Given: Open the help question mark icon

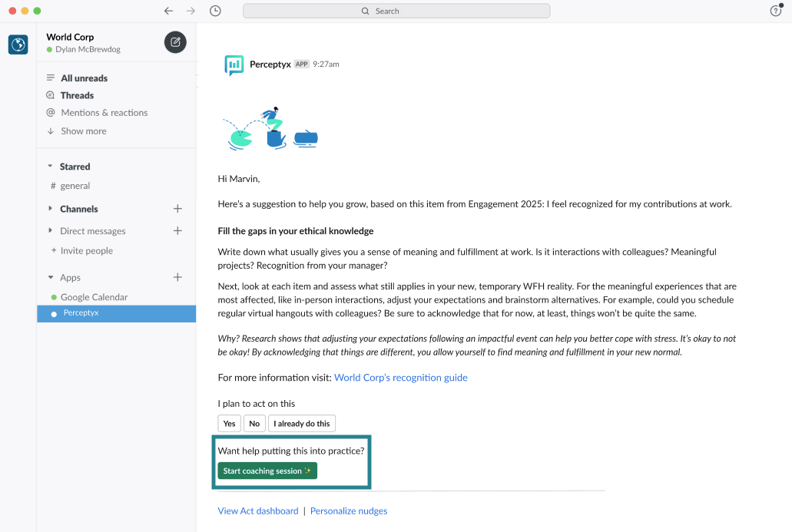Looking at the screenshot, I should pyautogui.click(x=776, y=11).
